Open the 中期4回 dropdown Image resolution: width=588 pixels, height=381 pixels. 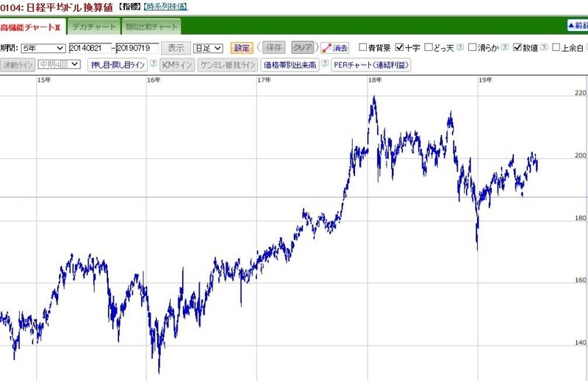click(x=60, y=64)
